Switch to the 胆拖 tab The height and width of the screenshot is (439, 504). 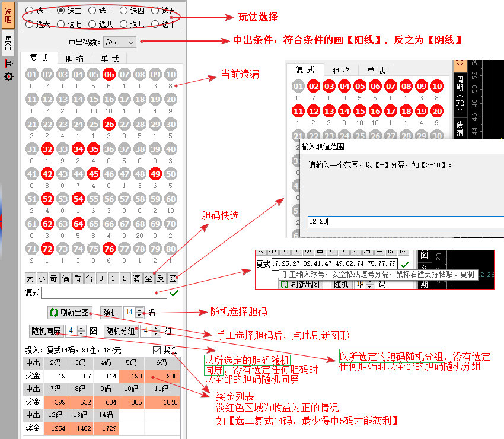(75, 59)
